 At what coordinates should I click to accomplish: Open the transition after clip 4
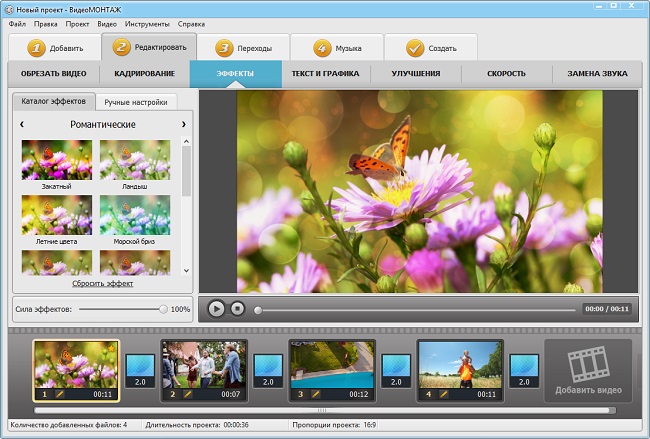(x=524, y=371)
